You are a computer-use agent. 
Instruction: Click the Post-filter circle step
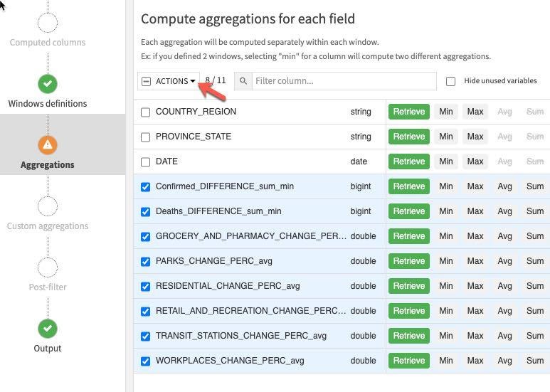click(x=48, y=267)
